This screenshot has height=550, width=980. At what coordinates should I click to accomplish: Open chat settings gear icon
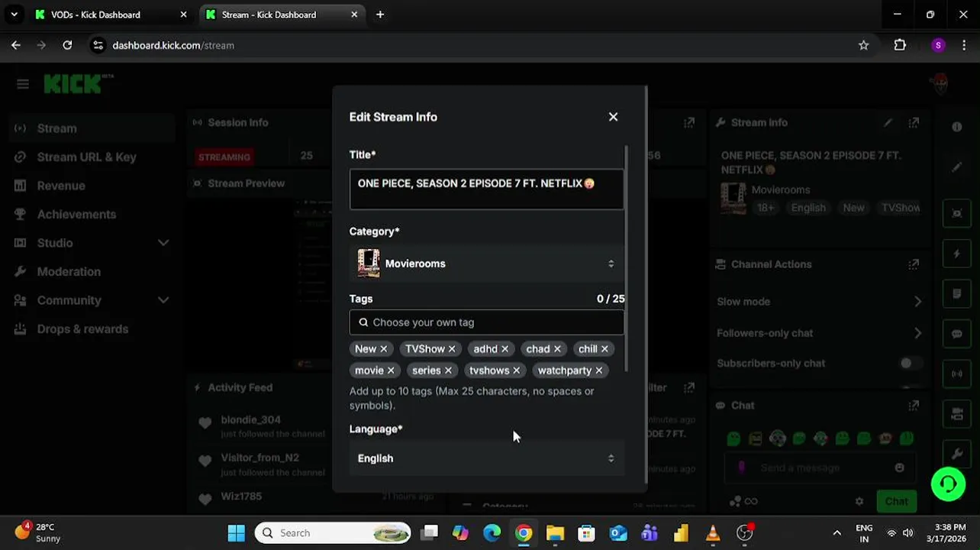tap(859, 501)
